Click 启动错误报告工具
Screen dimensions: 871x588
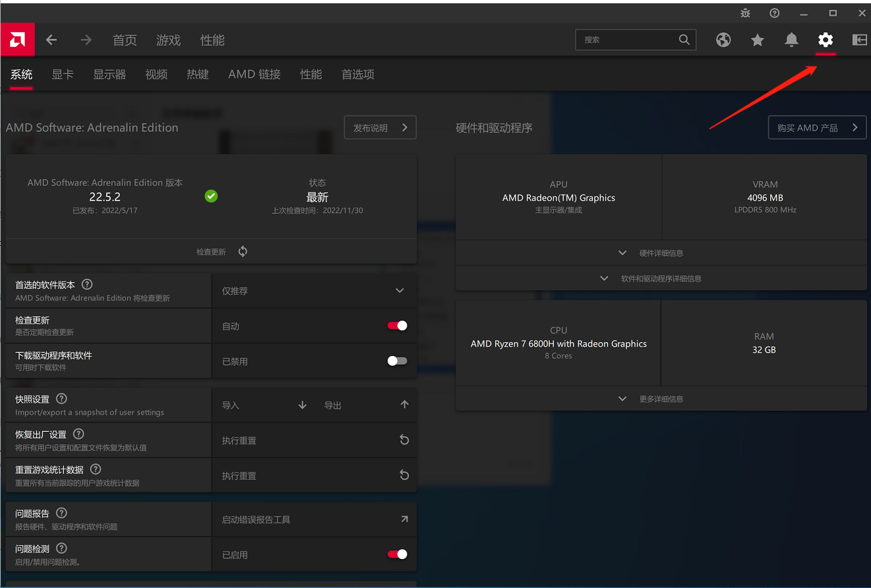[x=256, y=519]
